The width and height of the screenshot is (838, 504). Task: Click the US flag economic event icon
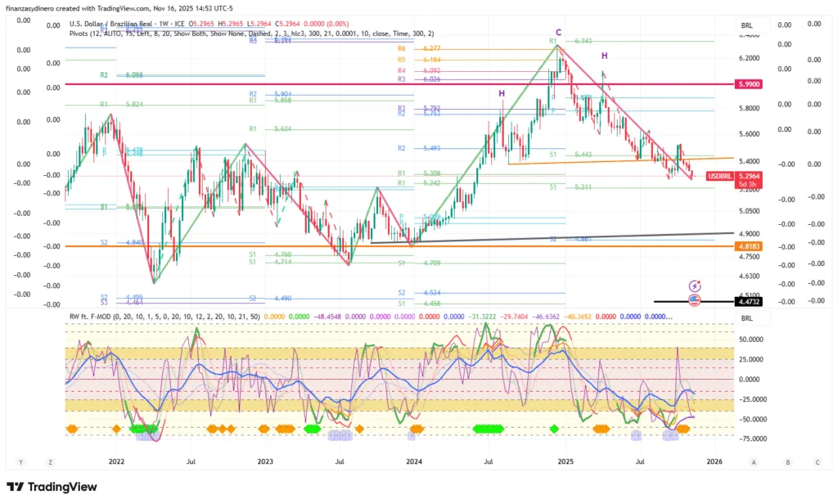coord(695,300)
